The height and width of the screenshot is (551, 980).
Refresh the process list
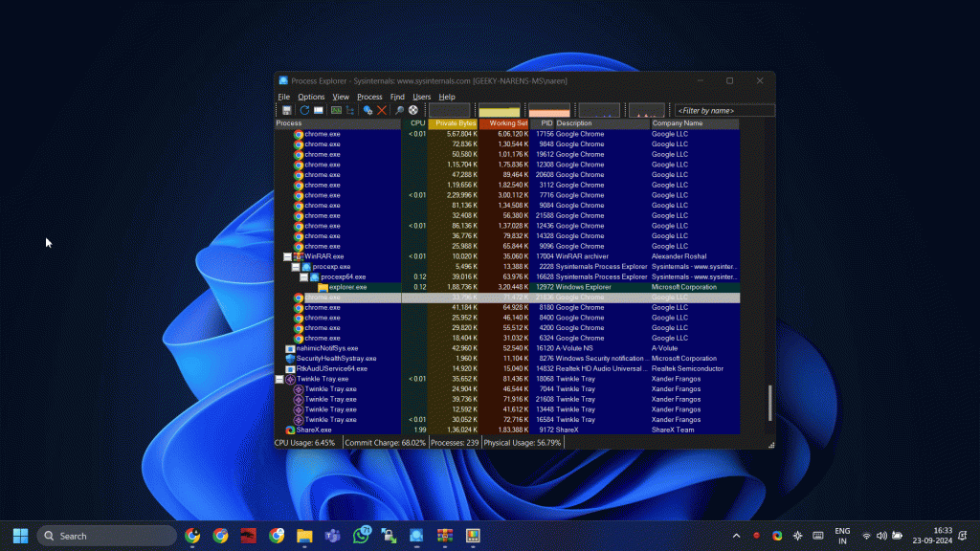[x=302, y=108]
